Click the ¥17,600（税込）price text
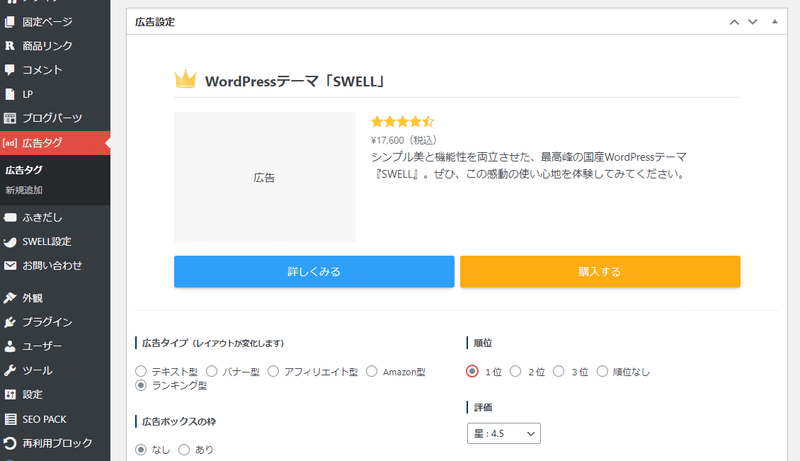800x461 pixels. [404, 140]
